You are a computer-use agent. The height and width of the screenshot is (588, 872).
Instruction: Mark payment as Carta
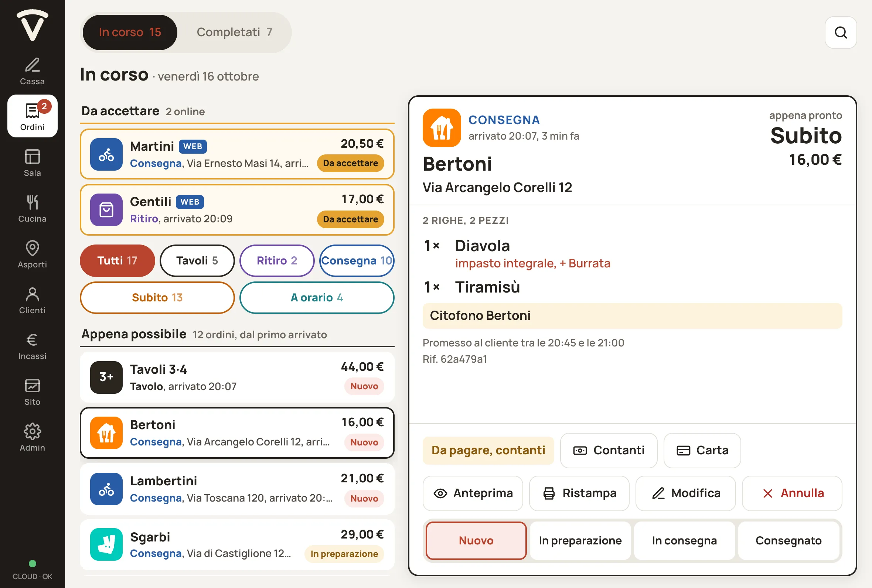(x=702, y=450)
